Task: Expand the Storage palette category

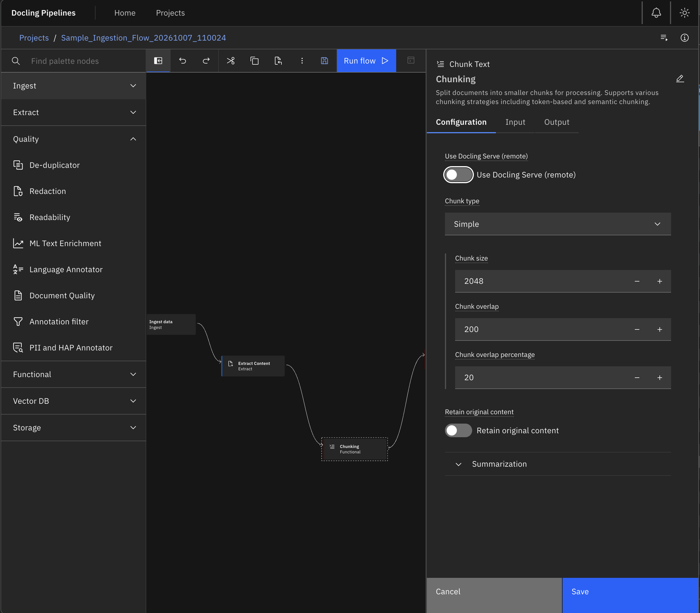Action: coord(73,428)
